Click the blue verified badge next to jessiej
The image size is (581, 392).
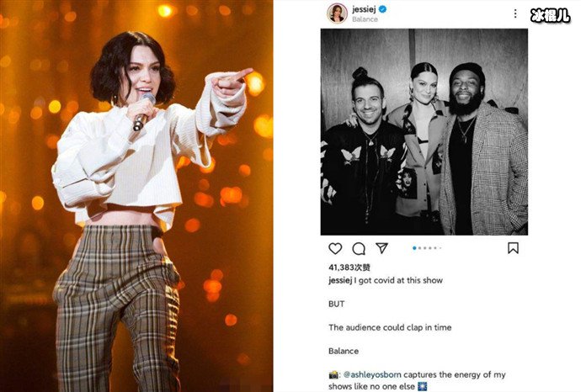click(383, 9)
